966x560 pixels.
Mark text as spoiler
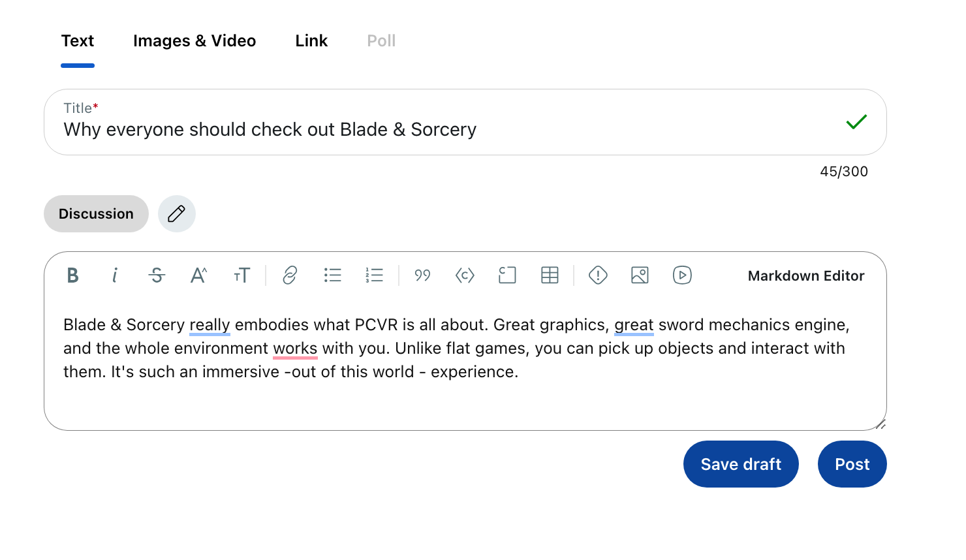(598, 275)
